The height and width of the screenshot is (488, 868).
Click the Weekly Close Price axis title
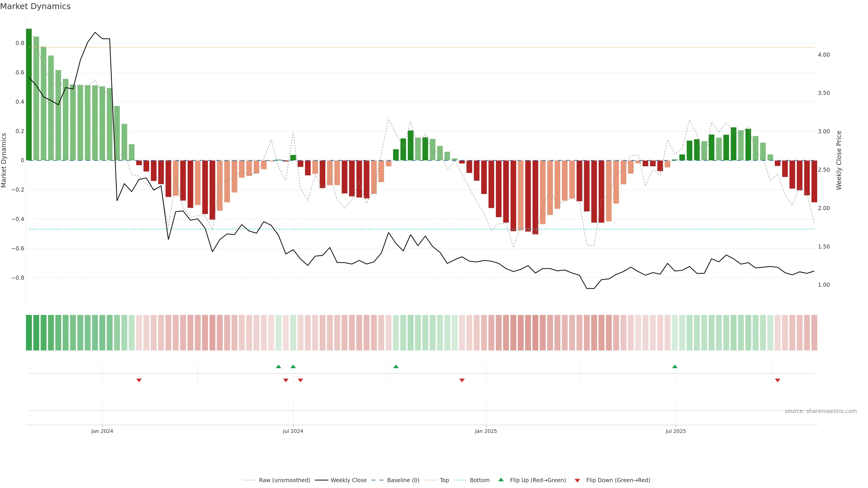(x=839, y=160)
